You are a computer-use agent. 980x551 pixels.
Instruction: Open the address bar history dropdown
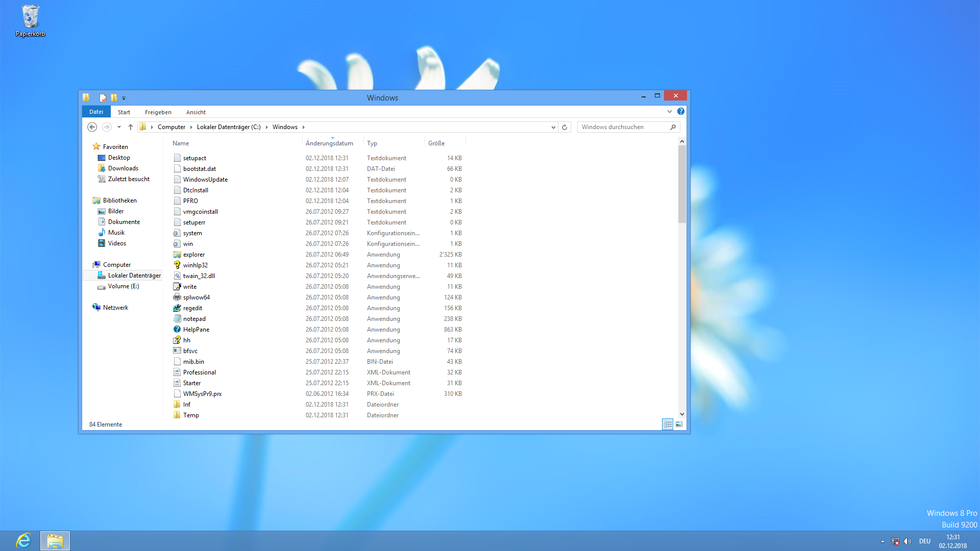553,127
